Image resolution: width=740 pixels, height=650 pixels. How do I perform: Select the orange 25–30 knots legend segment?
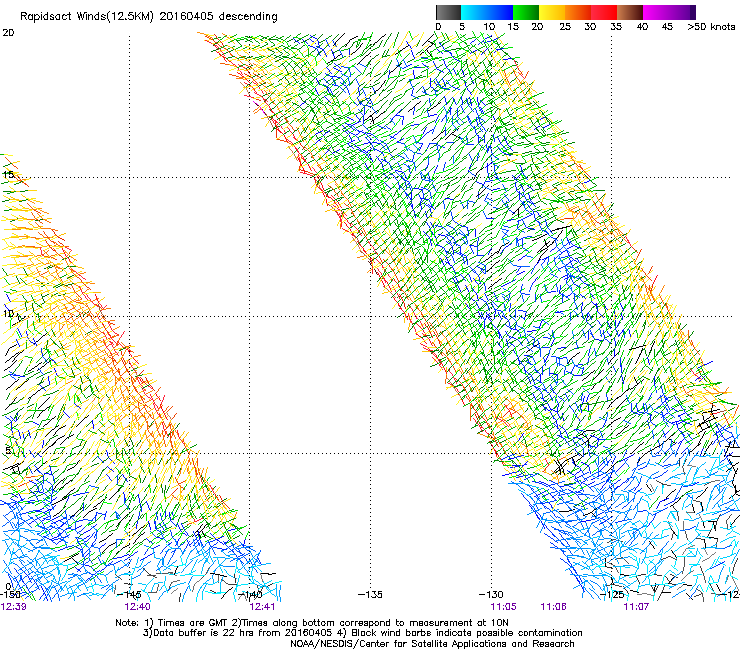(578, 12)
